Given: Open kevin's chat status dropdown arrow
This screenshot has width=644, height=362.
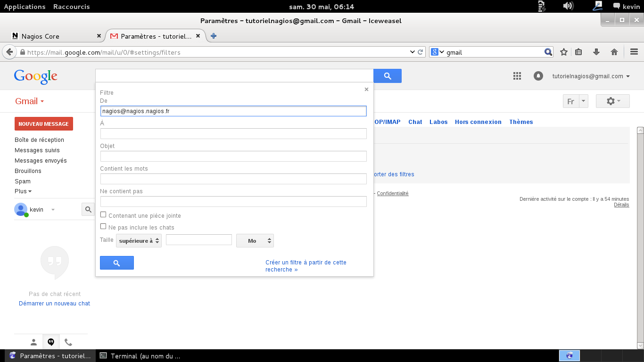Looking at the screenshot, I should [53, 210].
